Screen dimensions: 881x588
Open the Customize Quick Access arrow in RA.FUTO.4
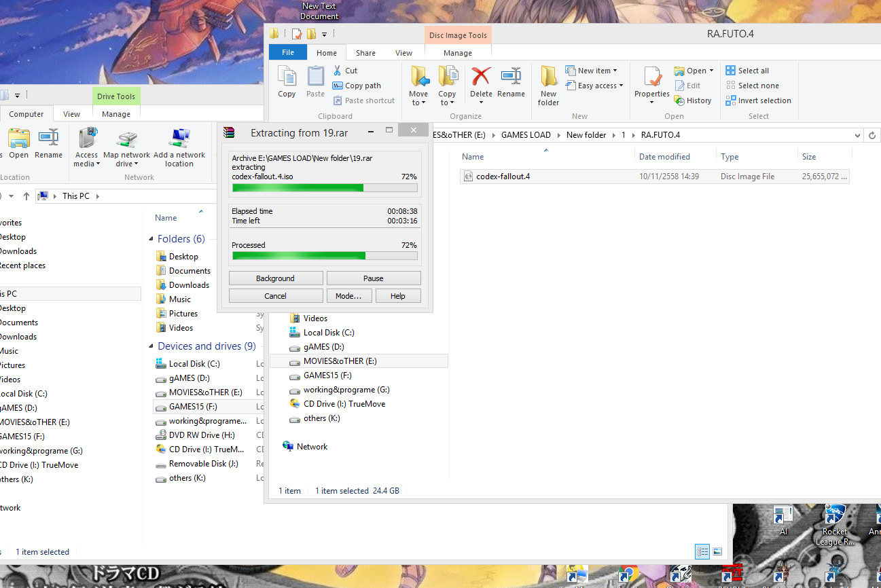click(x=325, y=34)
